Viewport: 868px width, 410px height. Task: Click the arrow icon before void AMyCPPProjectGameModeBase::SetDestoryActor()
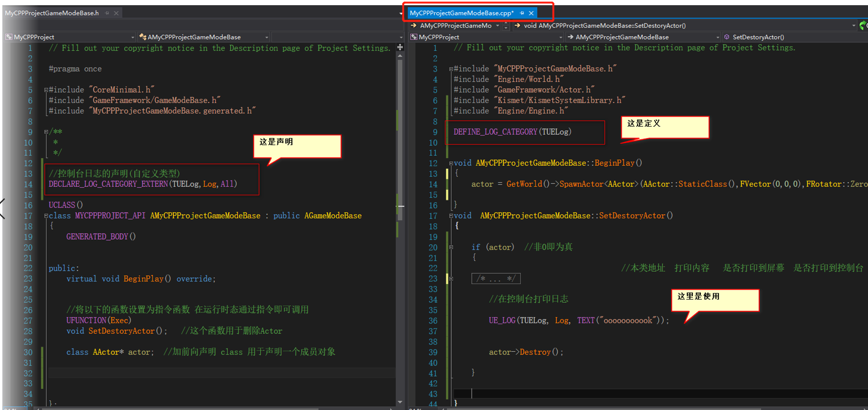tap(517, 25)
